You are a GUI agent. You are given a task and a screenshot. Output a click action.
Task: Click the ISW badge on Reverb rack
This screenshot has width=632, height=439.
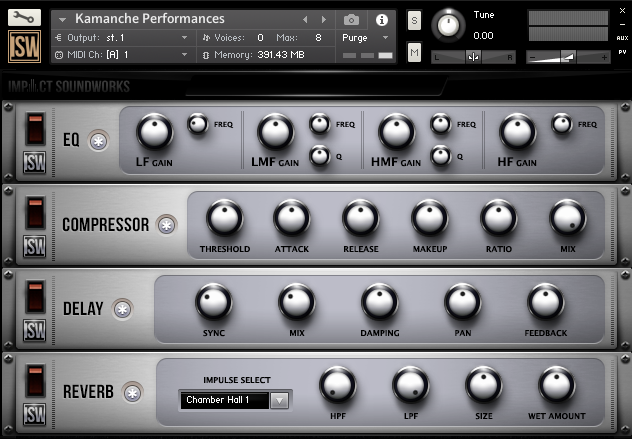click(x=34, y=414)
